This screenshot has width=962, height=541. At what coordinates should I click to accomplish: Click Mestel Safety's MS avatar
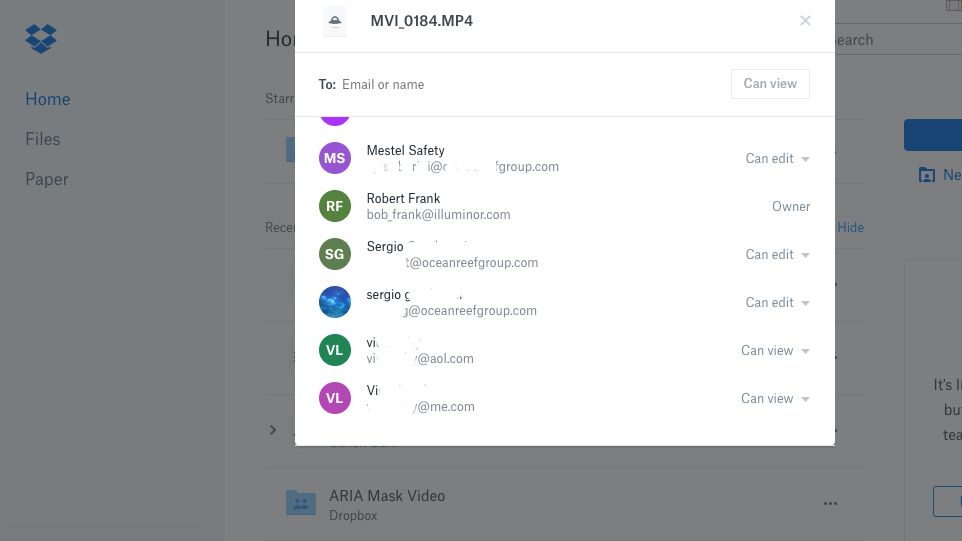pyautogui.click(x=335, y=158)
